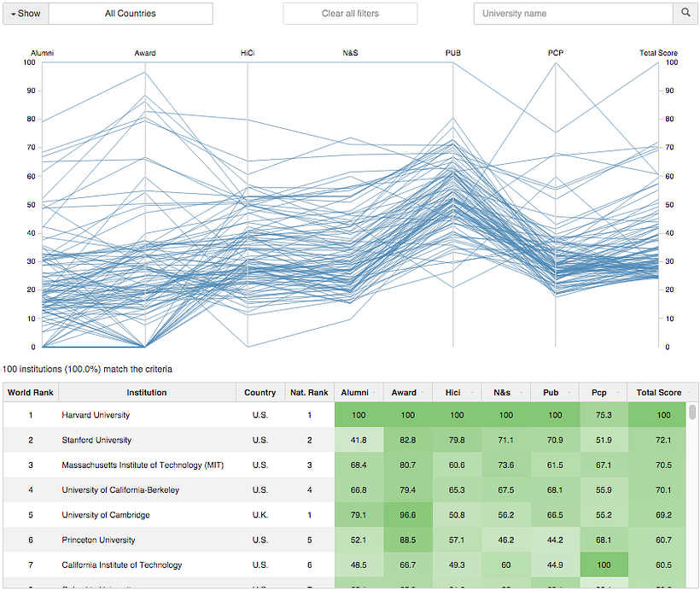
Task: Click the World Rank column header
Action: tap(31, 392)
